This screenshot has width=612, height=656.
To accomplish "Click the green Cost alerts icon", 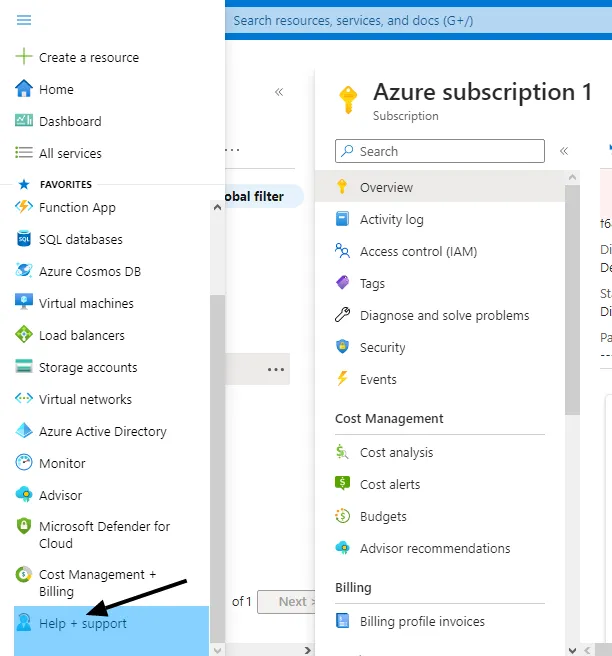I will (x=342, y=484).
